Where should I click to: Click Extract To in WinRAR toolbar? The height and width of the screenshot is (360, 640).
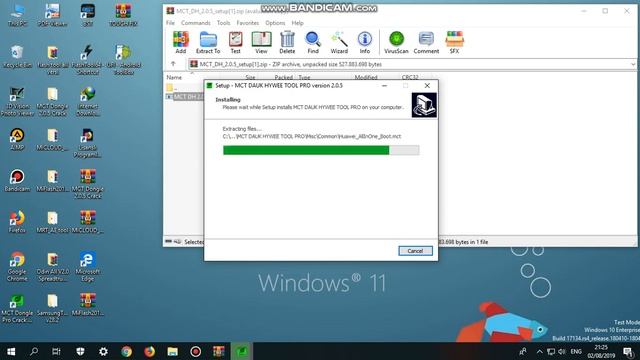[x=208, y=42]
